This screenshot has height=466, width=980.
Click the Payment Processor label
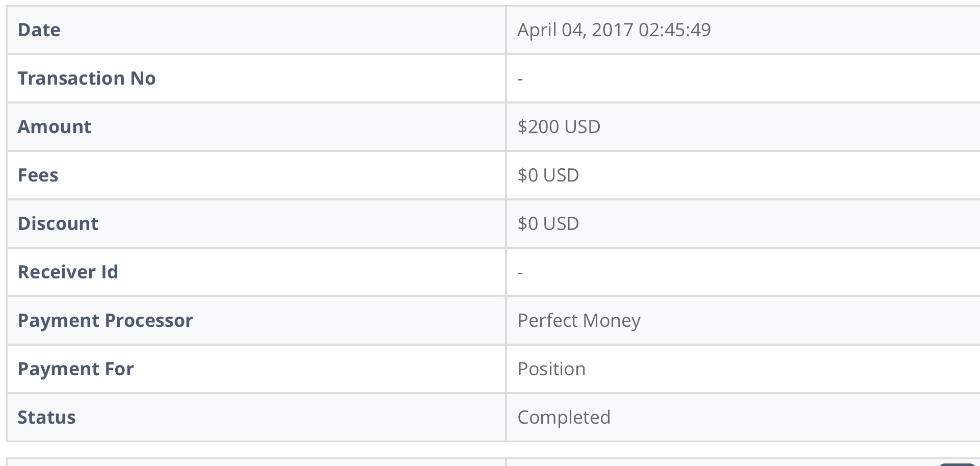tap(105, 321)
